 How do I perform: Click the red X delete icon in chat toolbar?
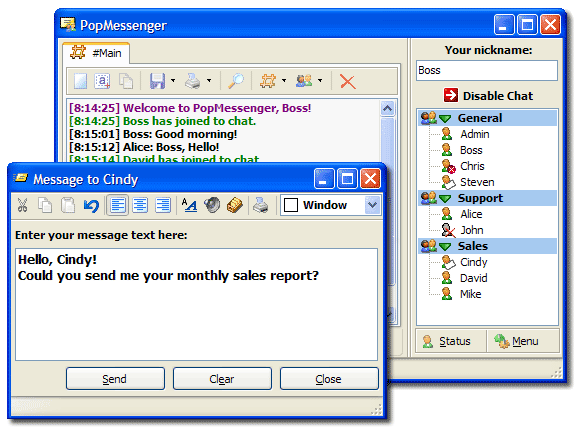click(348, 81)
